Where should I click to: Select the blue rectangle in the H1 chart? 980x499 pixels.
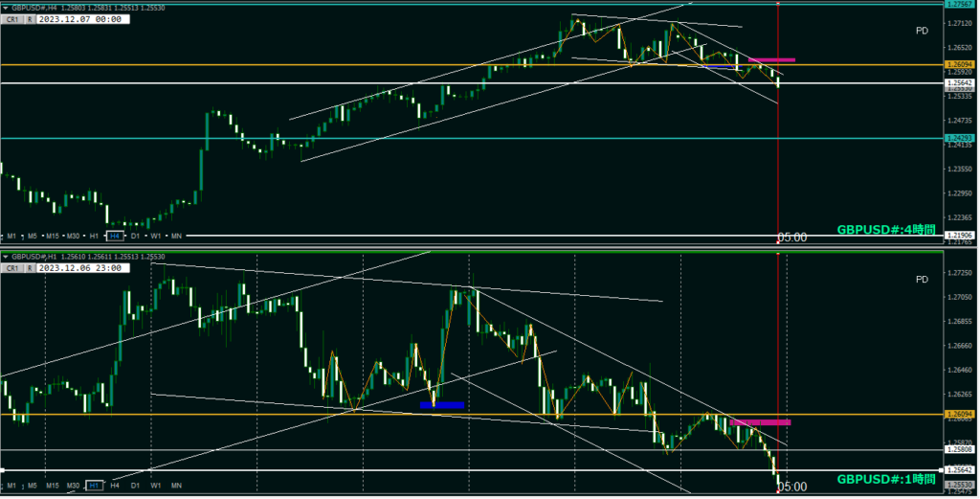coord(442,405)
